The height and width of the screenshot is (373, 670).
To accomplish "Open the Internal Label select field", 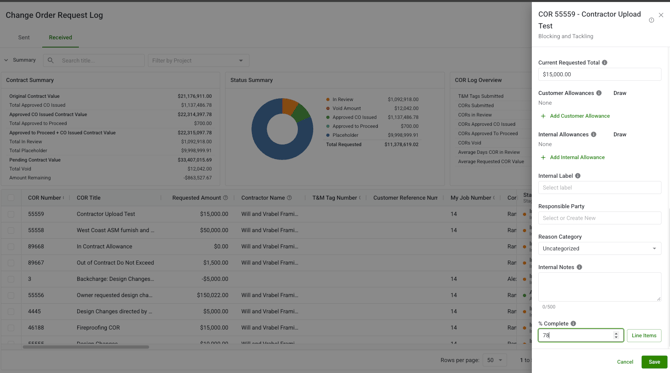I will click(x=599, y=188).
